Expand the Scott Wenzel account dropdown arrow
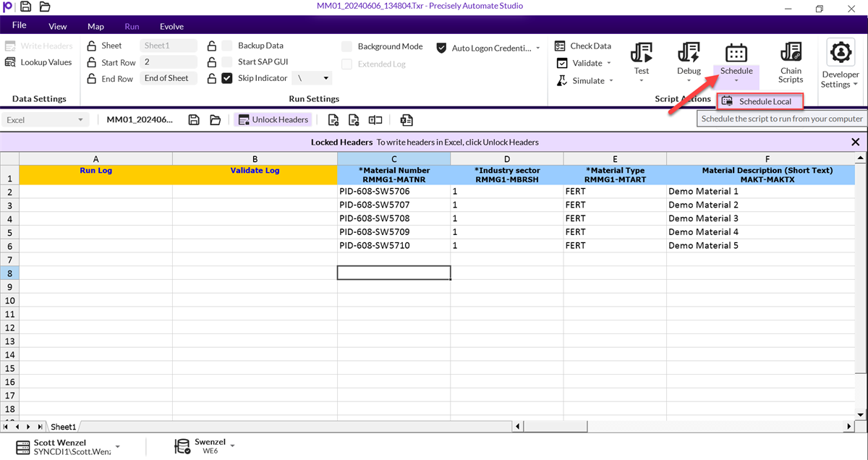This screenshot has width=868, height=460. (118, 447)
